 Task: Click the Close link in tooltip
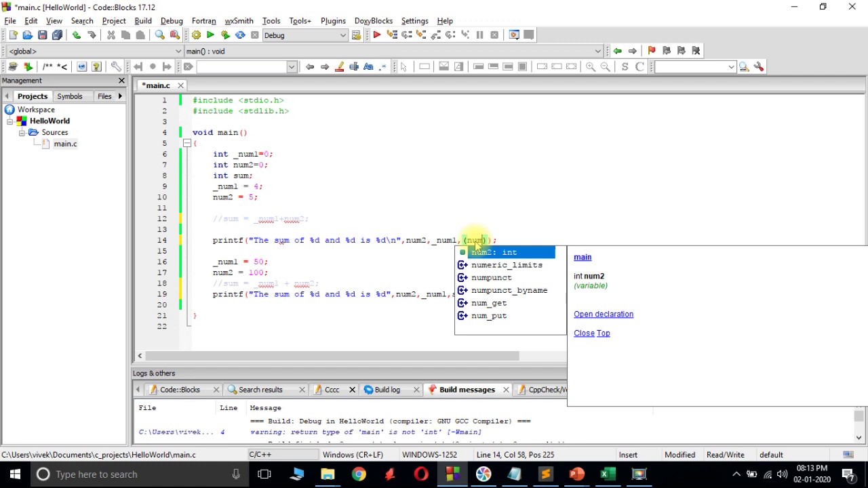tap(584, 333)
